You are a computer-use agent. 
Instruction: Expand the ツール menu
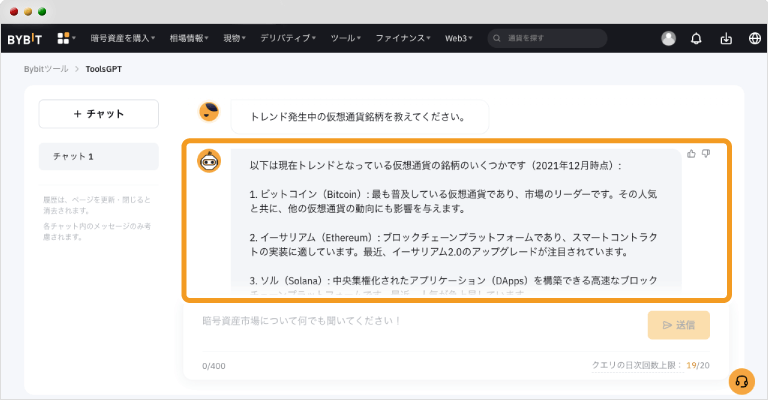[345, 38]
